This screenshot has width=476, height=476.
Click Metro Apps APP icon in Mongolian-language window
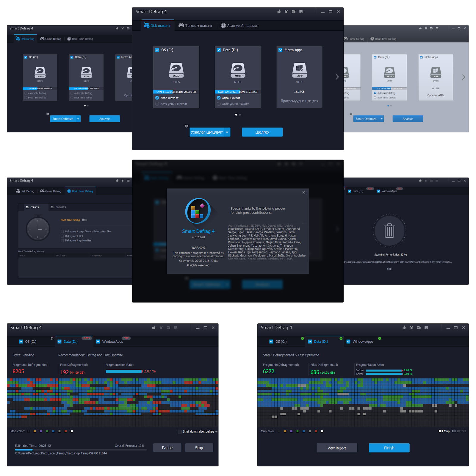[x=300, y=71]
